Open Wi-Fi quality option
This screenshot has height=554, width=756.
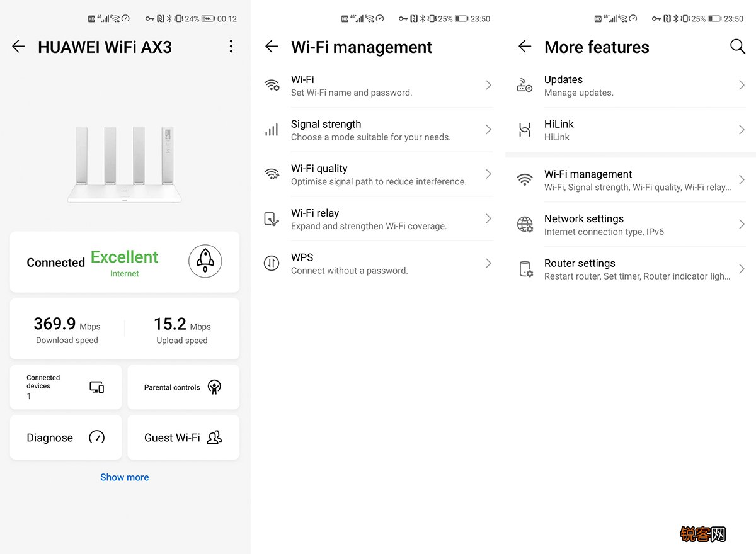click(x=378, y=174)
